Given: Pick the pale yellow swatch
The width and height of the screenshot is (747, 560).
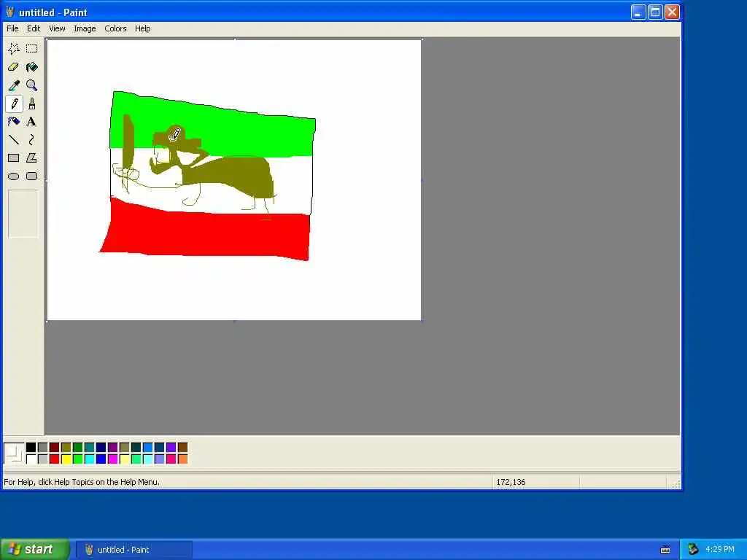Looking at the screenshot, I should point(124,459).
